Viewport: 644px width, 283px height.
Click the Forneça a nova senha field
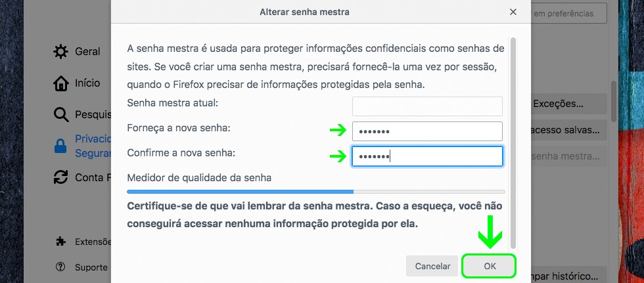point(427,131)
